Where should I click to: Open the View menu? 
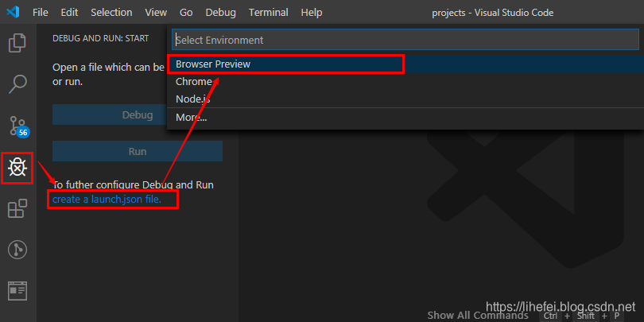point(156,12)
